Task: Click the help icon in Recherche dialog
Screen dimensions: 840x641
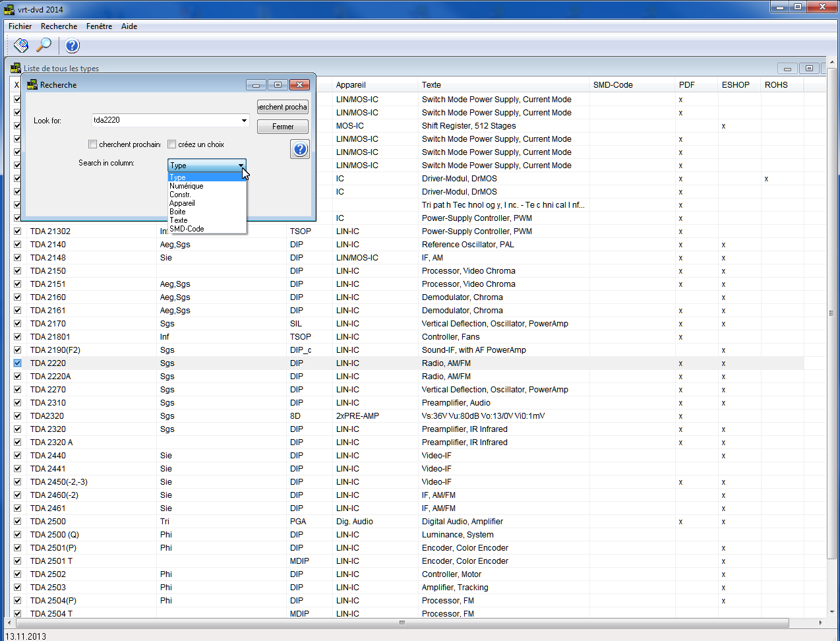Action: coord(300,149)
